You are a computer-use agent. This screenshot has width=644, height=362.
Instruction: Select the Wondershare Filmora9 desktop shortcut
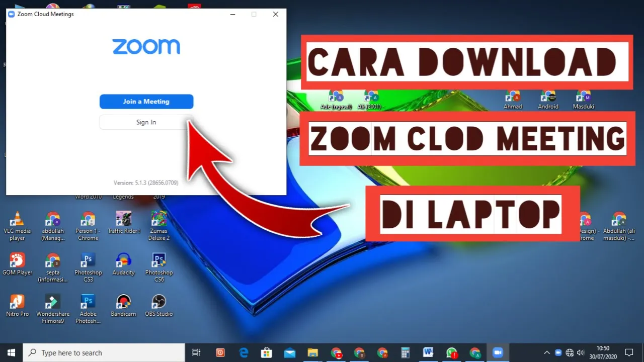[x=53, y=309]
